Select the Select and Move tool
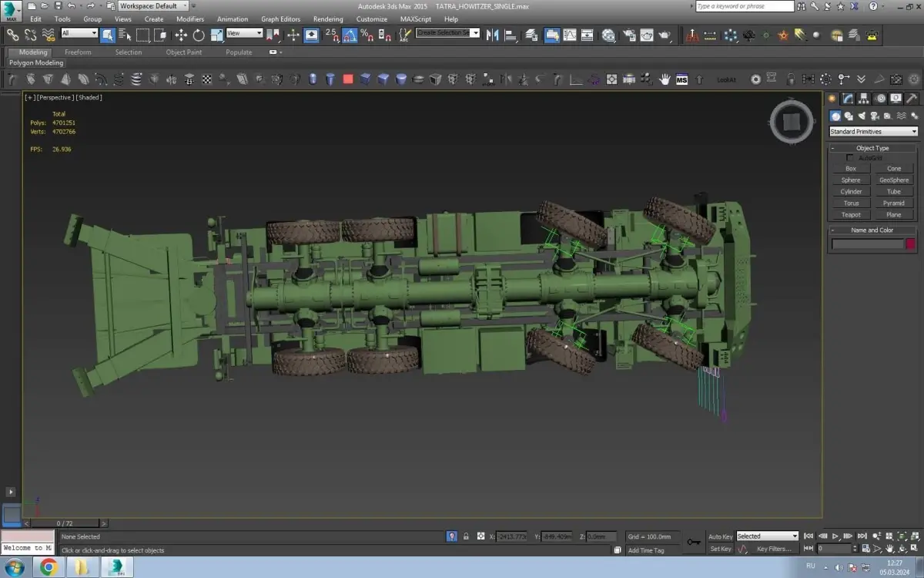The image size is (924, 578). pos(181,35)
